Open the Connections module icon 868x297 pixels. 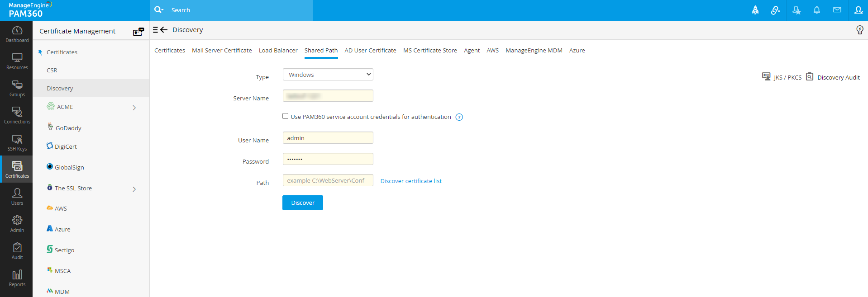[17, 116]
